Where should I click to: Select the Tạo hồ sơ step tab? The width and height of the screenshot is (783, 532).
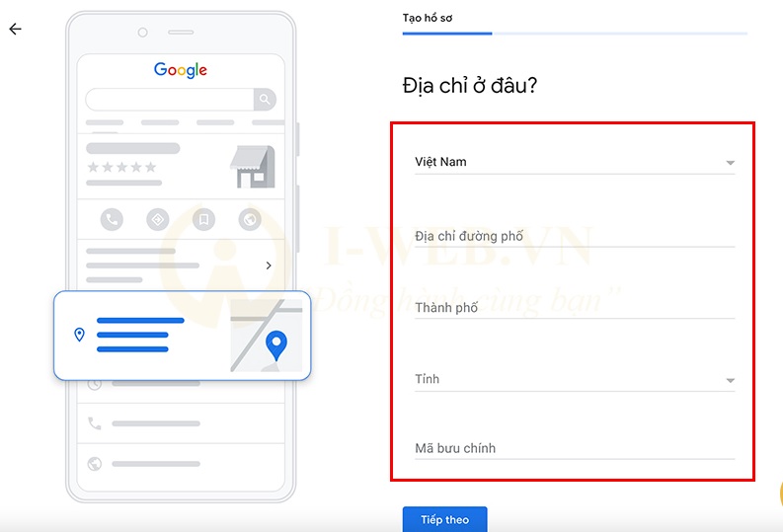(428, 18)
